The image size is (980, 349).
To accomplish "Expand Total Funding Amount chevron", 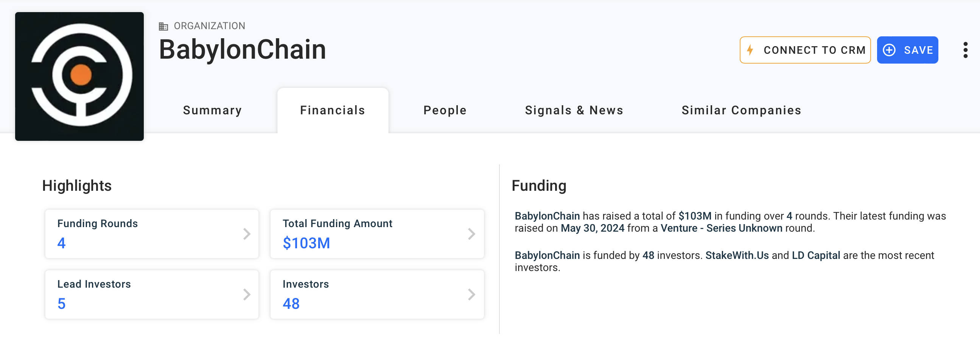I will pyautogui.click(x=471, y=234).
